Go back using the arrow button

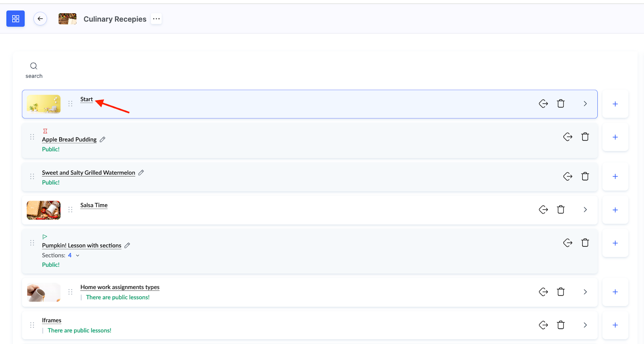tap(40, 19)
